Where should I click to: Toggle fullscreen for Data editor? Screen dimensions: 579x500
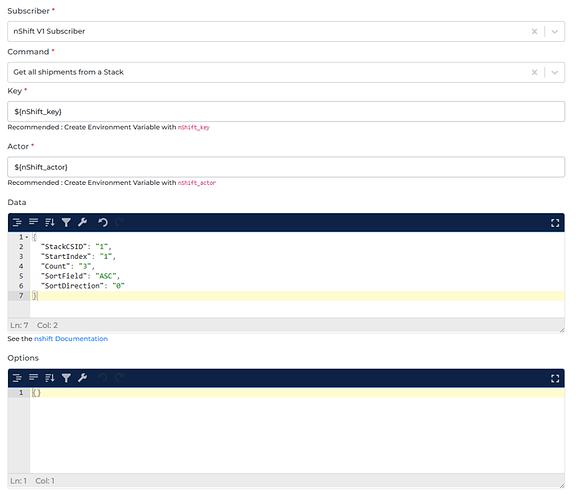click(555, 223)
